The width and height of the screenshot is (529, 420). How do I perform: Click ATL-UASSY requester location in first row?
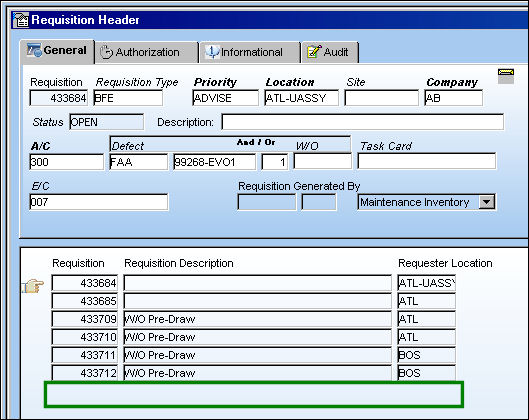(426, 283)
